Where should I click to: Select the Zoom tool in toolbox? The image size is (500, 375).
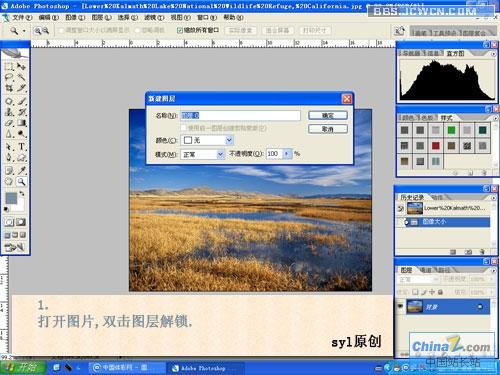(21, 182)
